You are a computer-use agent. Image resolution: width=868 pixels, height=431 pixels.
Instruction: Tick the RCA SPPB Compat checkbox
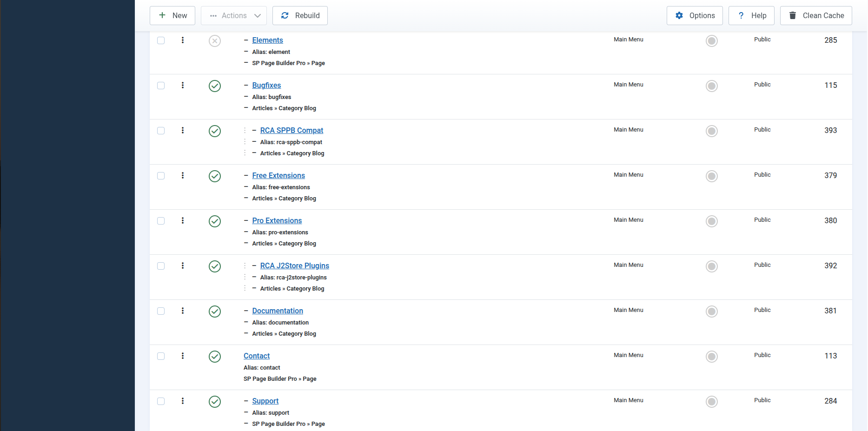161,131
